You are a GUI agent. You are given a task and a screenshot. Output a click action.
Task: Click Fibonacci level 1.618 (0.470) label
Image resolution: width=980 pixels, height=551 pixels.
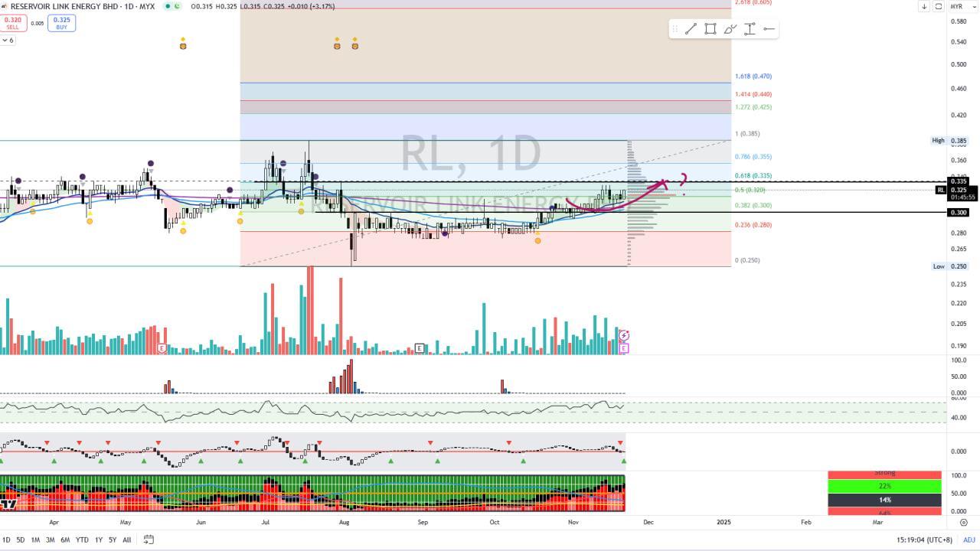(x=753, y=77)
